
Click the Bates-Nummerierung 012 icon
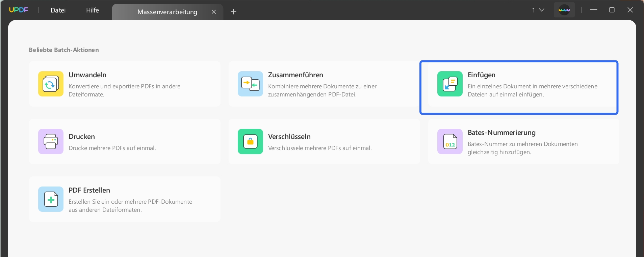tap(450, 141)
